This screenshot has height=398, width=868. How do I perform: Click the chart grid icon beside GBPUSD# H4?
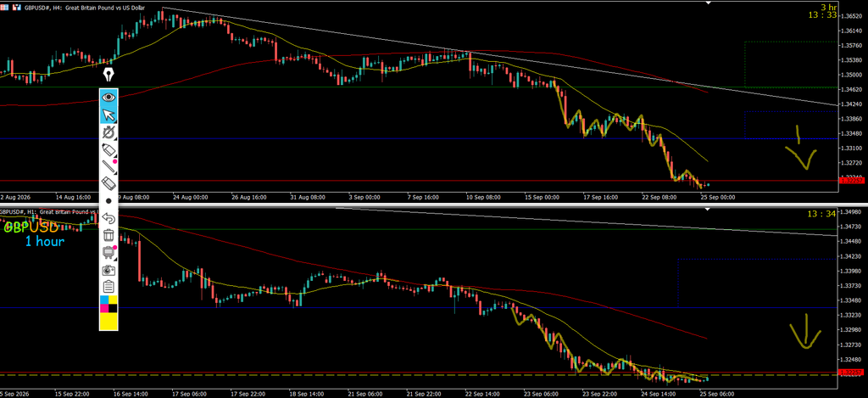click(x=4, y=8)
